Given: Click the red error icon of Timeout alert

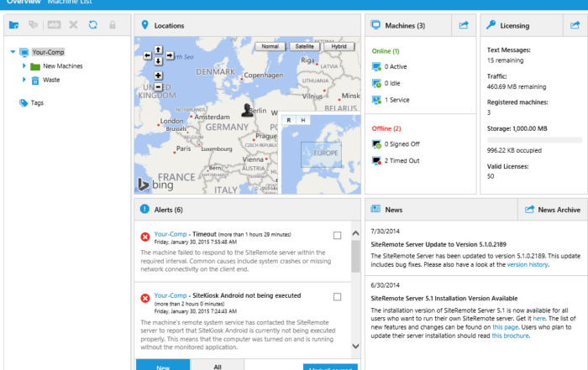Looking at the screenshot, I should pyautogui.click(x=145, y=237).
